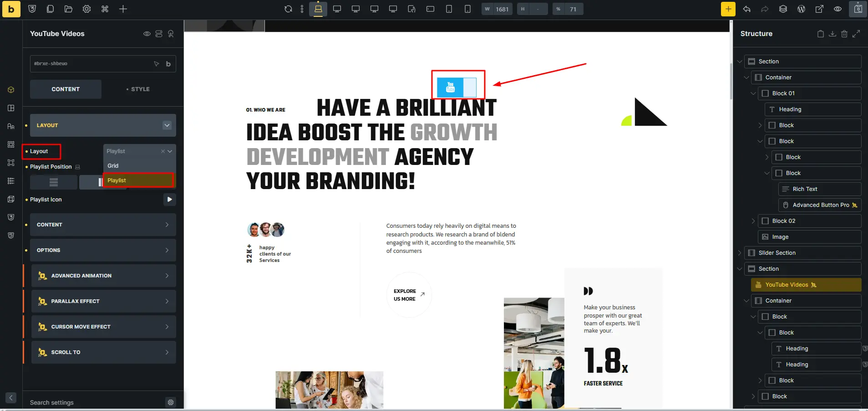Choose Playlist from Layout dropdown

[x=138, y=180]
